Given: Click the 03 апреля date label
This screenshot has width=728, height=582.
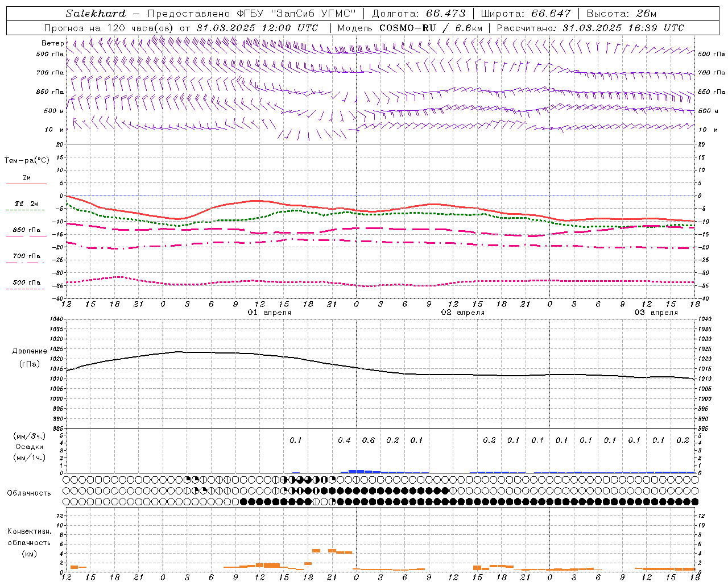Looking at the screenshot, I should click(656, 313).
